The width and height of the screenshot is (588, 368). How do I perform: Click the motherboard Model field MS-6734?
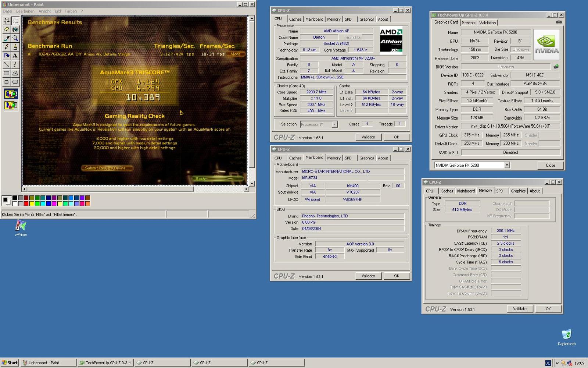(333, 178)
